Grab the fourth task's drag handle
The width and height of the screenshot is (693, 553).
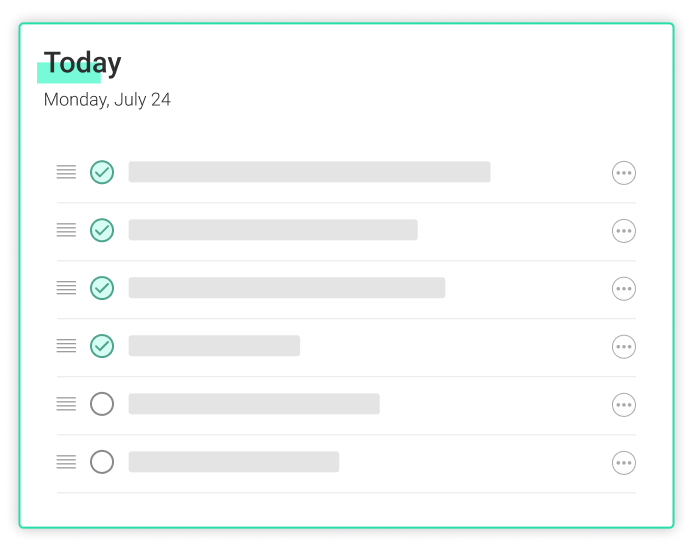(x=66, y=346)
